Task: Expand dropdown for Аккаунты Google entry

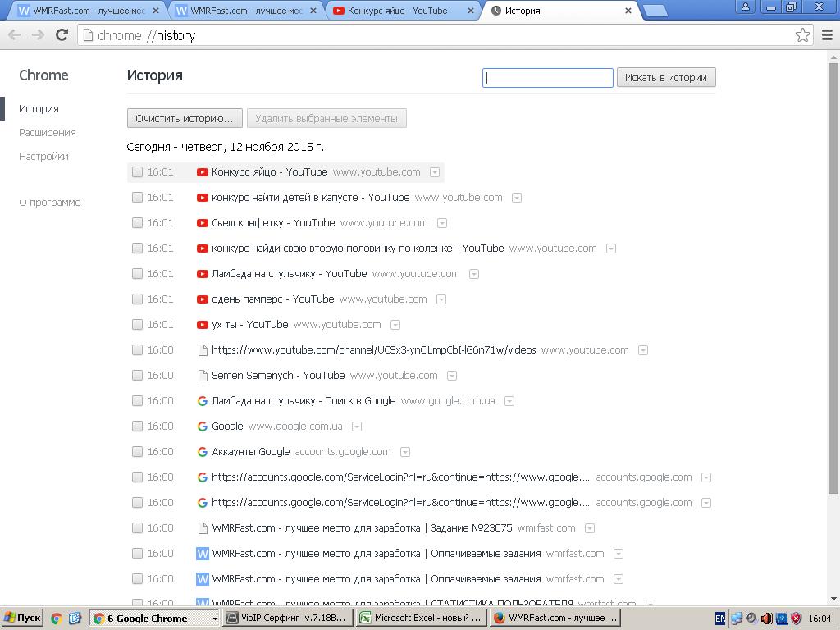Action: pyautogui.click(x=405, y=452)
